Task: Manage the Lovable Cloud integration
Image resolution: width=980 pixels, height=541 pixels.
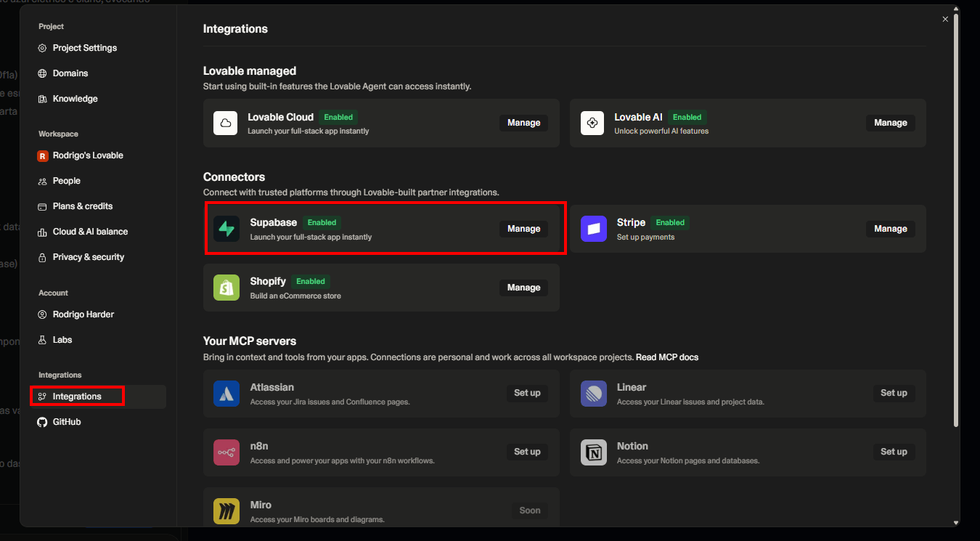Action: pyautogui.click(x=523, y=123)
